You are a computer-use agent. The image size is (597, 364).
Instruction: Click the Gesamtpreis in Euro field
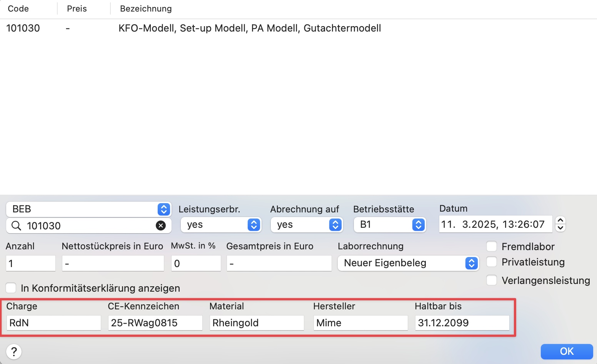pos(279,263)
